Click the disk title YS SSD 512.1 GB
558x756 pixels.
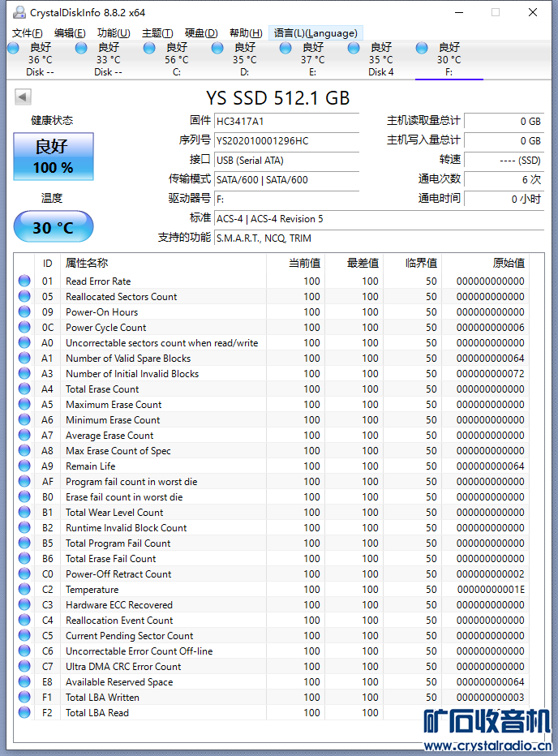[x=278, y=98]
